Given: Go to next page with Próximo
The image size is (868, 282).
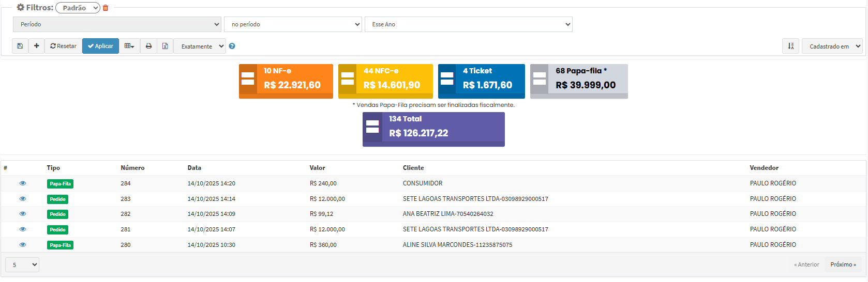Looking at the screenshot, I should 843,264.
